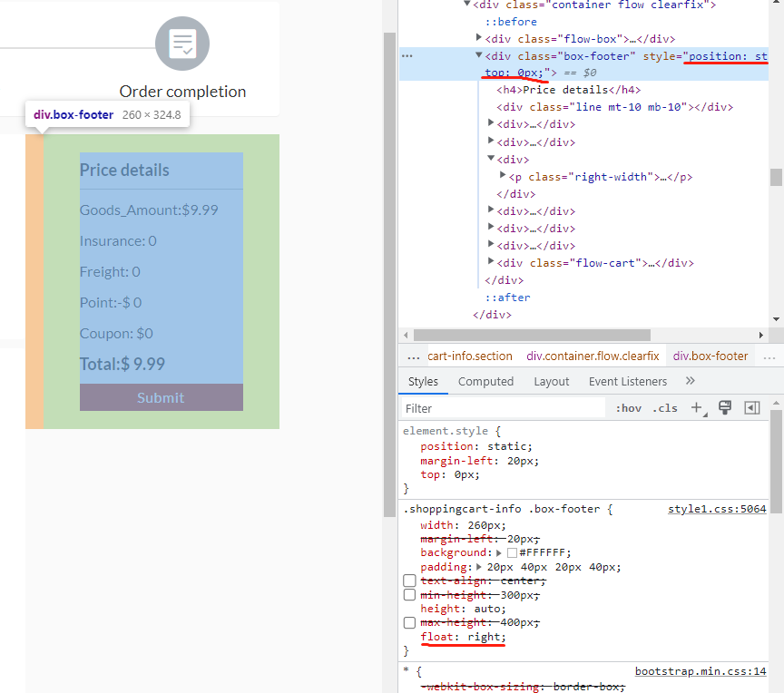This screenshot has height=693, width=784.
Task: Collapse the container flow clearfix div
Action: 467,4
